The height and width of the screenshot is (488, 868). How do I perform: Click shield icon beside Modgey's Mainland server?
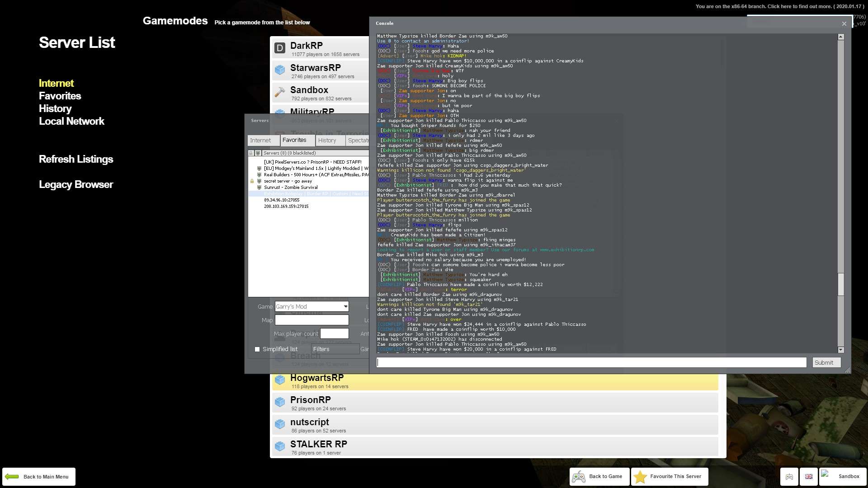tap(259, 169)
